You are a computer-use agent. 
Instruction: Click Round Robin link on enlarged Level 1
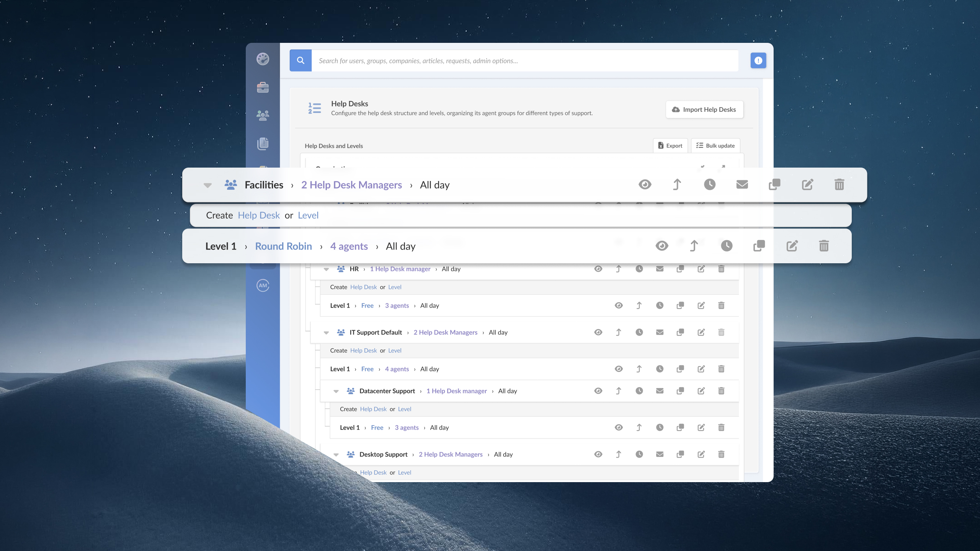[284, 246]
